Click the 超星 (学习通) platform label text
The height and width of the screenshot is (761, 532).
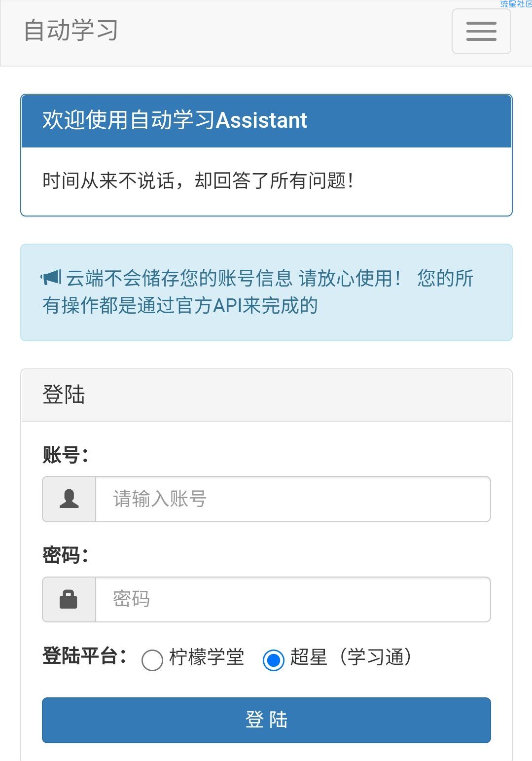click(351, 657)
